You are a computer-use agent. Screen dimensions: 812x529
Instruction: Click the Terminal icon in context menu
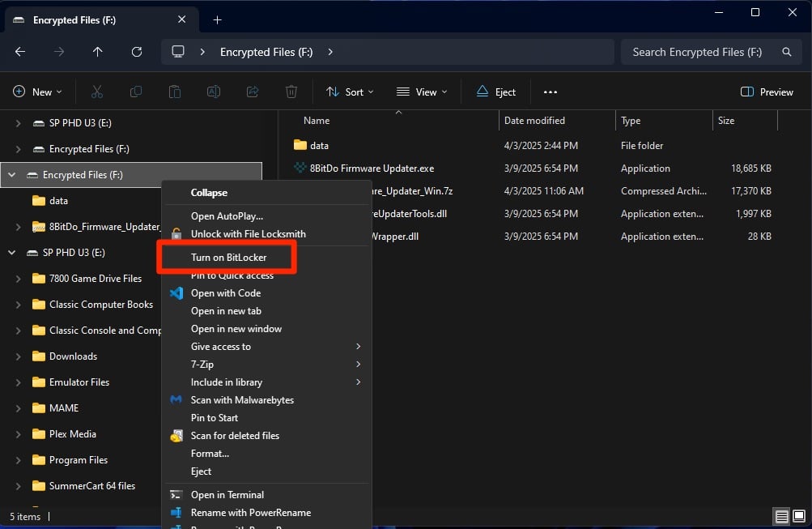pyautogui.click(x=176, y=495)
